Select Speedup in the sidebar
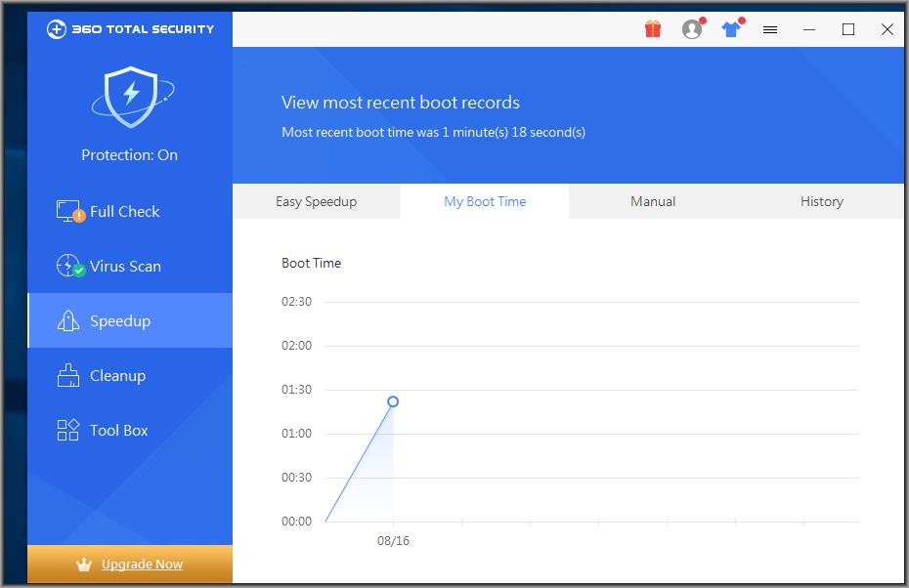The height and width of the screenshot is (588, 909). click(120, 321)
